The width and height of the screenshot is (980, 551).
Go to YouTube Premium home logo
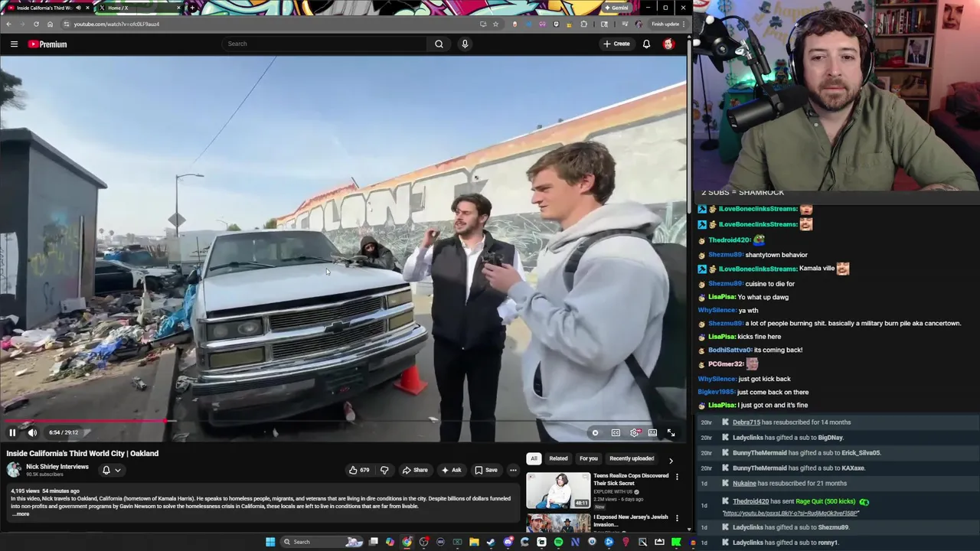47,44
